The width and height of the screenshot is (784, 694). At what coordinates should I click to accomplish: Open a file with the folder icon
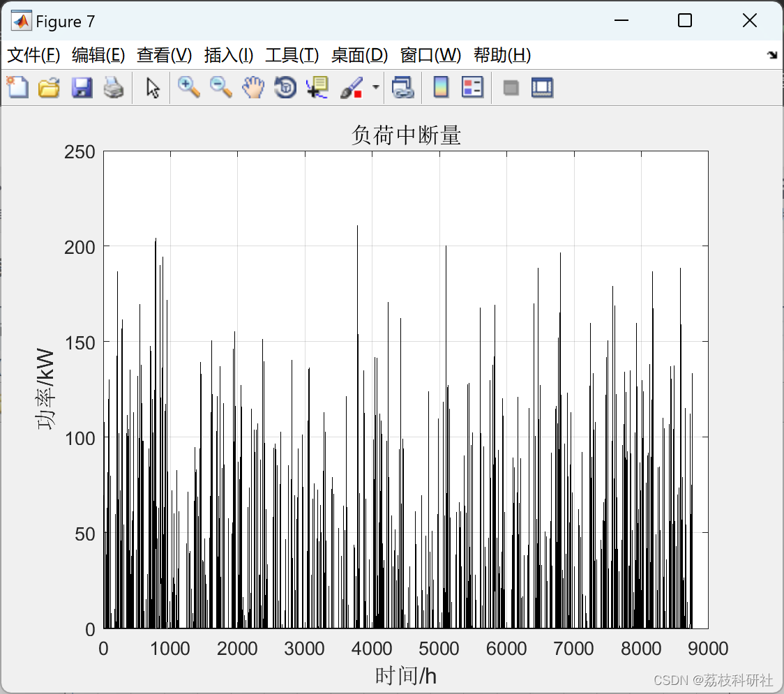pos(49,87)
